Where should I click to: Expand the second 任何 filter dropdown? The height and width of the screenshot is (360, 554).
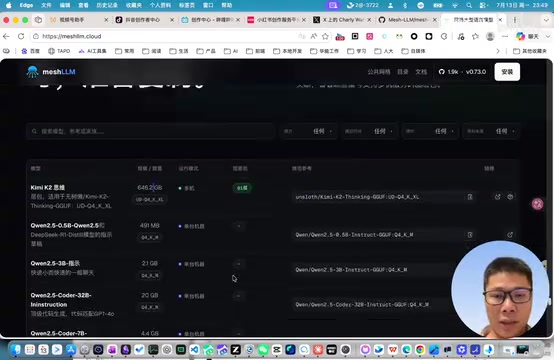click(x=369, y=131)
